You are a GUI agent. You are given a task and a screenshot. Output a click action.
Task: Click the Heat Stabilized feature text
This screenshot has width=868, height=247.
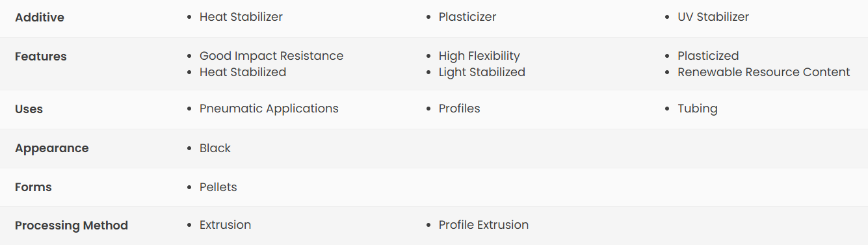[243, 72]
